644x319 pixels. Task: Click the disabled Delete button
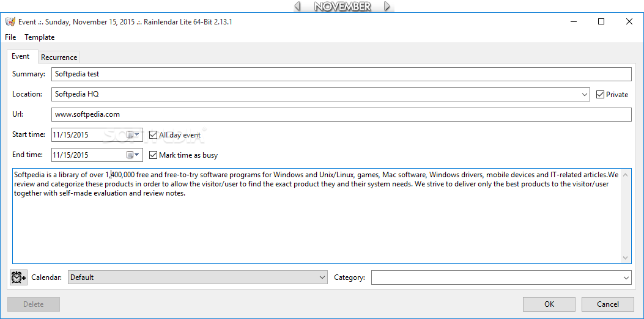33,304
